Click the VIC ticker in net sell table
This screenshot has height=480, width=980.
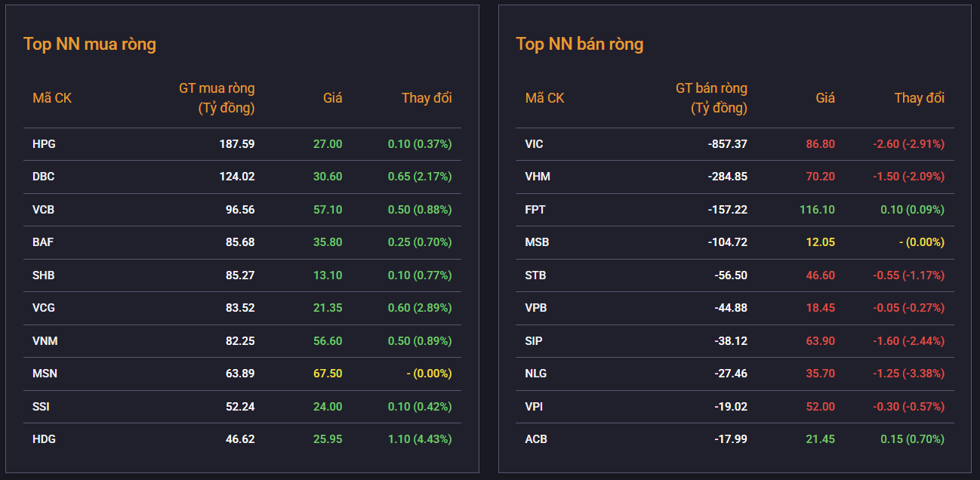pos(534,144)
